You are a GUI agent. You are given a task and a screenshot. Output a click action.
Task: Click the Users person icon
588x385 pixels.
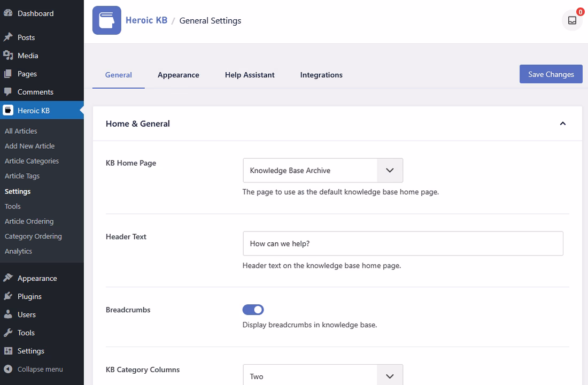(8, 314)
